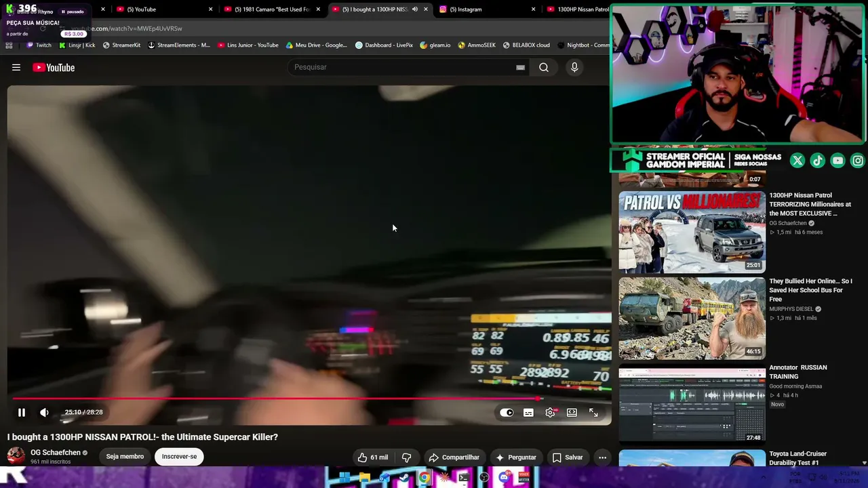Screen dimensions: 868x488
Task: Open the MURPHYS DIESEL channel link
Action: [x=791, y=309]
